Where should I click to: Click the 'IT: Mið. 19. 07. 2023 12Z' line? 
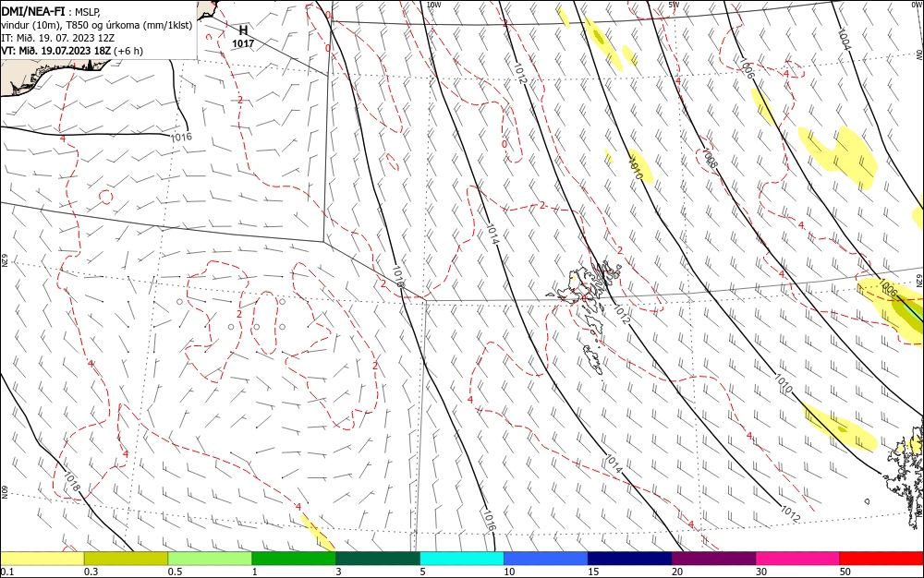click(57, 38)
